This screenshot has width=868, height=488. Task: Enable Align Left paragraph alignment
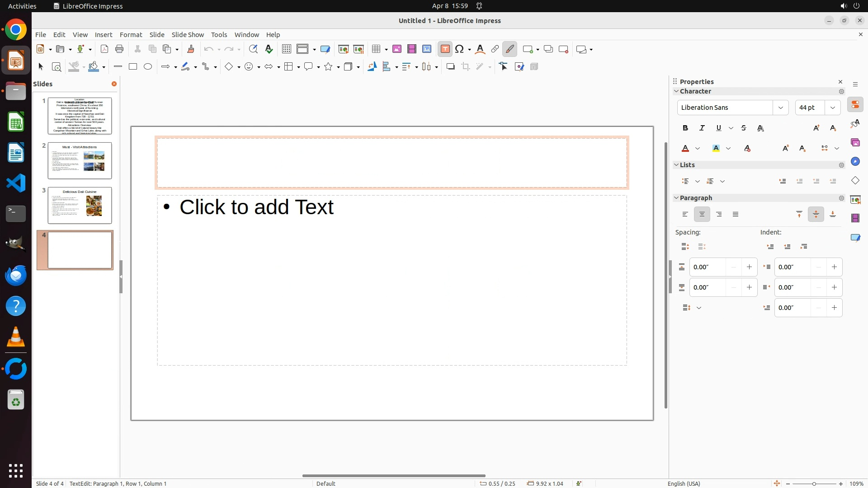point(685,215)
